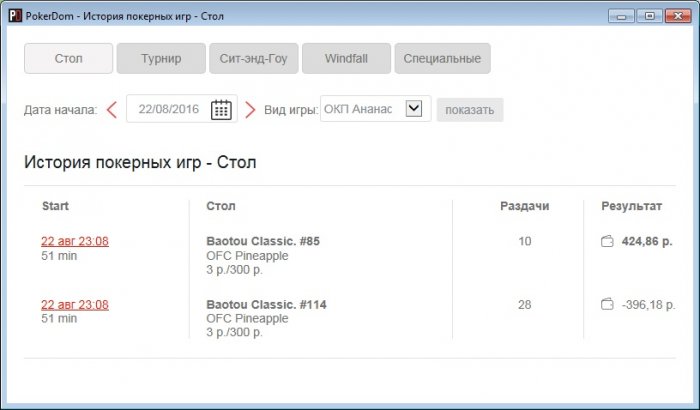Viewport: 700px width, 410px height.
Task: Maximize the PokerDom window
Action: [650, 16]
